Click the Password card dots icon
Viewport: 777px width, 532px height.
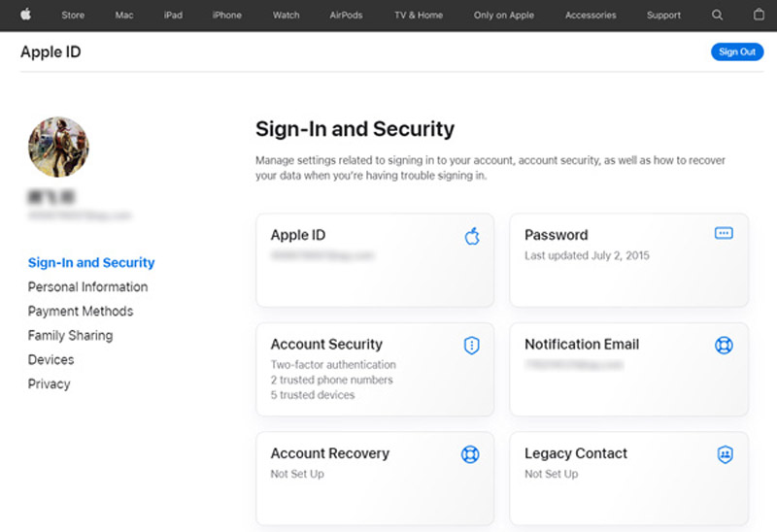(724, 234)
